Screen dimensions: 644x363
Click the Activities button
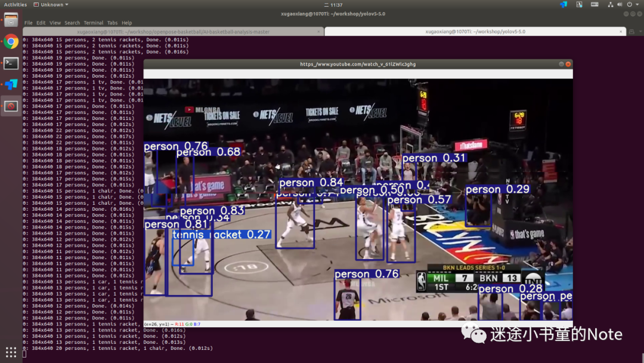(15, 5)
